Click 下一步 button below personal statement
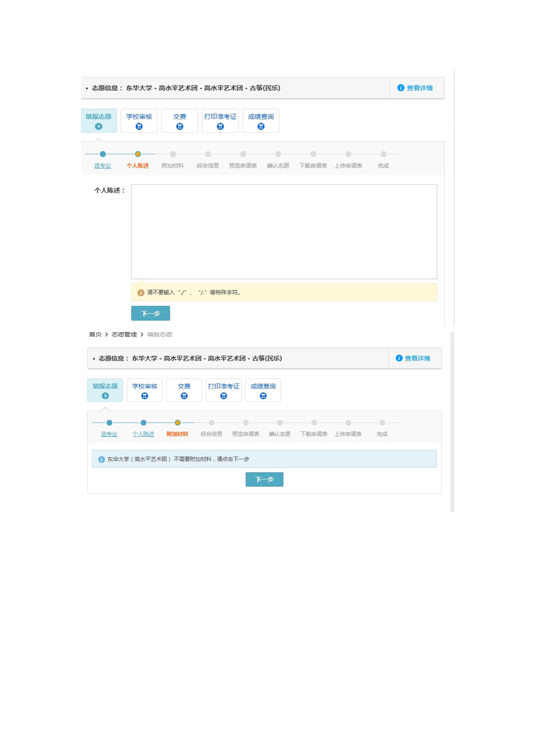The width and height of the screenshot is (535, 756). pos(151,313)
